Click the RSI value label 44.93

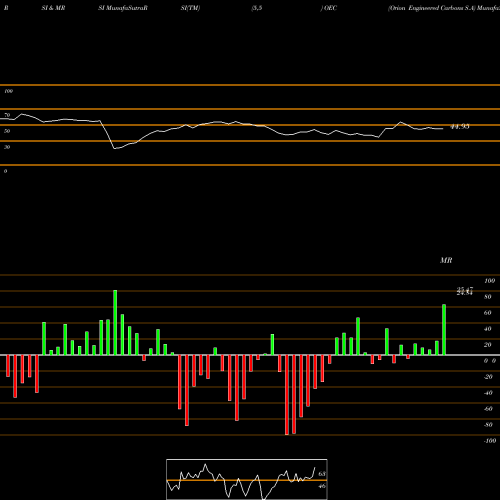[460, 127]
